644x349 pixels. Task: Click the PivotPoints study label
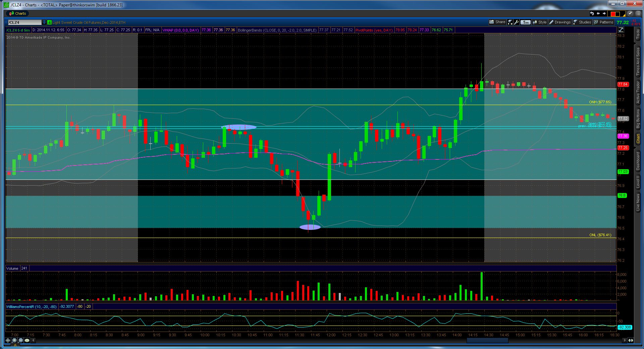(x=374, y=30)
